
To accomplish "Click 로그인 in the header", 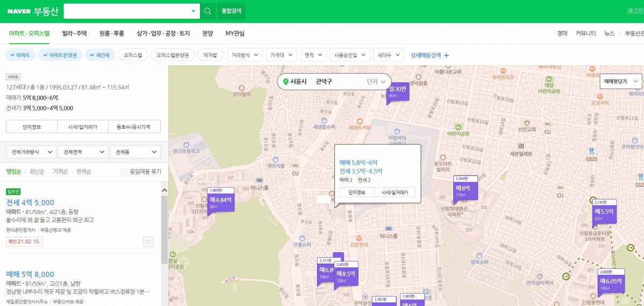I will click(634, 11).
